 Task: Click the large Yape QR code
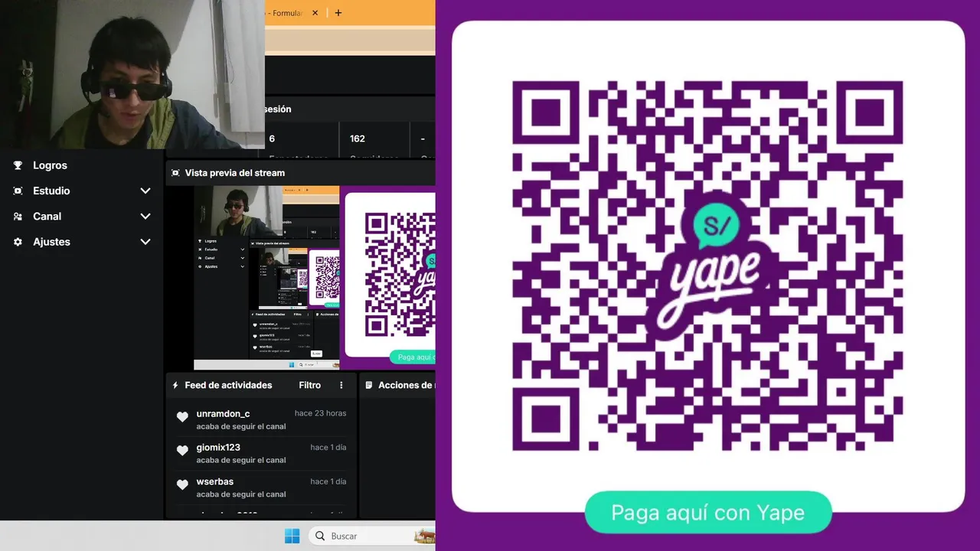(x=707, y=264)
